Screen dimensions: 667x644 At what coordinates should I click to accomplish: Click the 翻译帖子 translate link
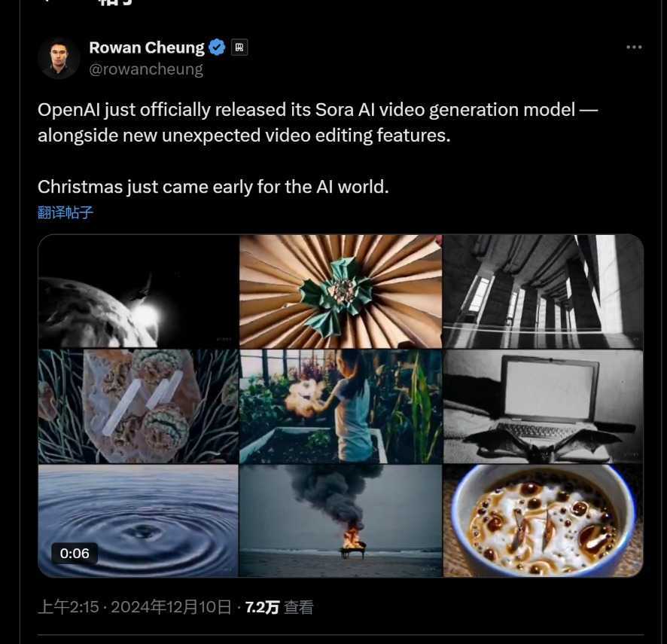click(x=65, y=212)
